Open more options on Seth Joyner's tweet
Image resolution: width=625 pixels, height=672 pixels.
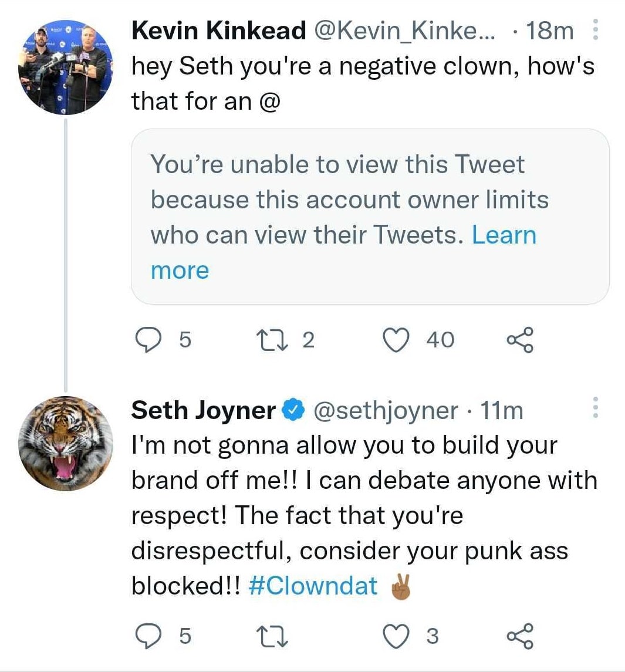coord(595,407)
